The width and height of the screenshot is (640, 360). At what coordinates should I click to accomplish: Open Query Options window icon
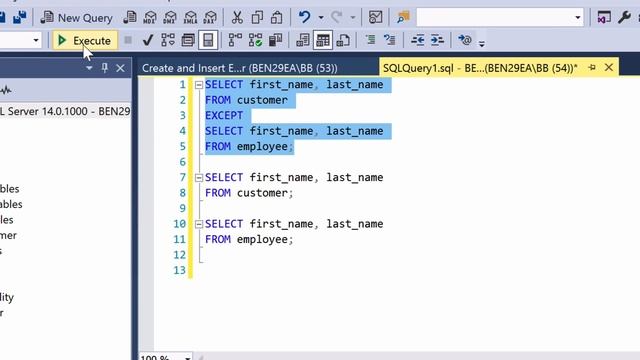point(188,40)
